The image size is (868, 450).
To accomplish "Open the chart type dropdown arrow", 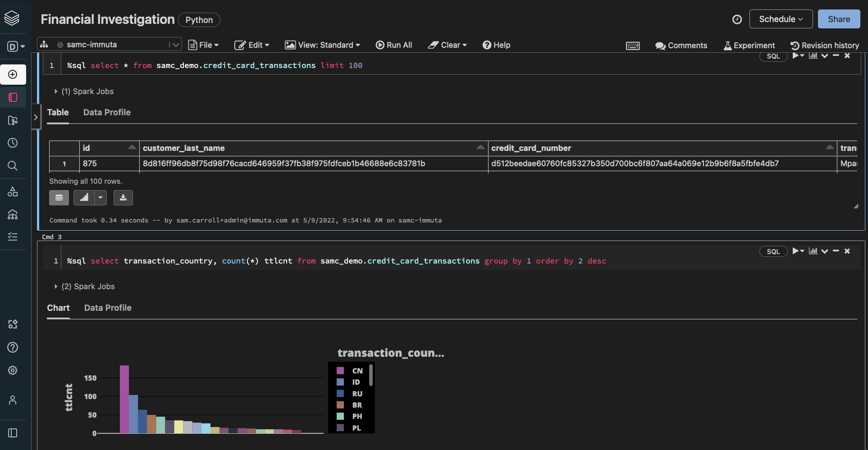I will click(101, 198).
